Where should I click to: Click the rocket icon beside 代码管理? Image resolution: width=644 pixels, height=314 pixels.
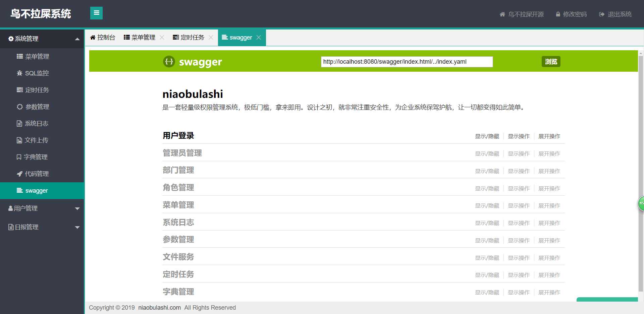(x=20, y=174)
